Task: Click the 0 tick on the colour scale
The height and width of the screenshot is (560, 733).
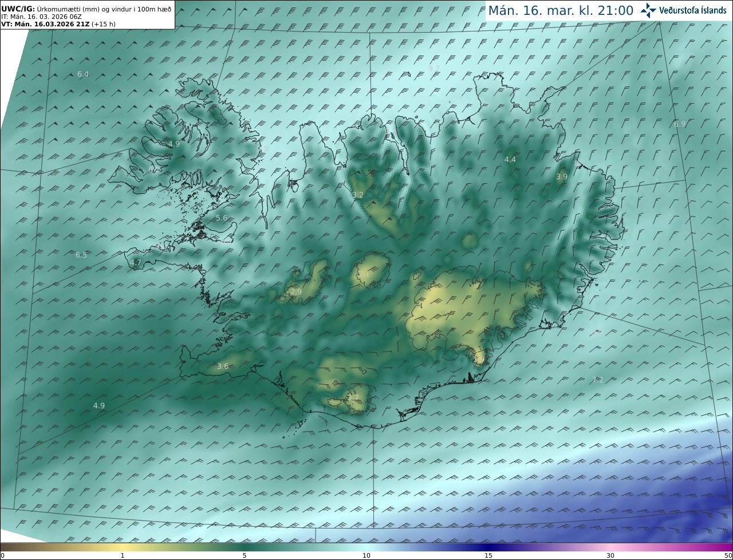Action: [2, 555]
